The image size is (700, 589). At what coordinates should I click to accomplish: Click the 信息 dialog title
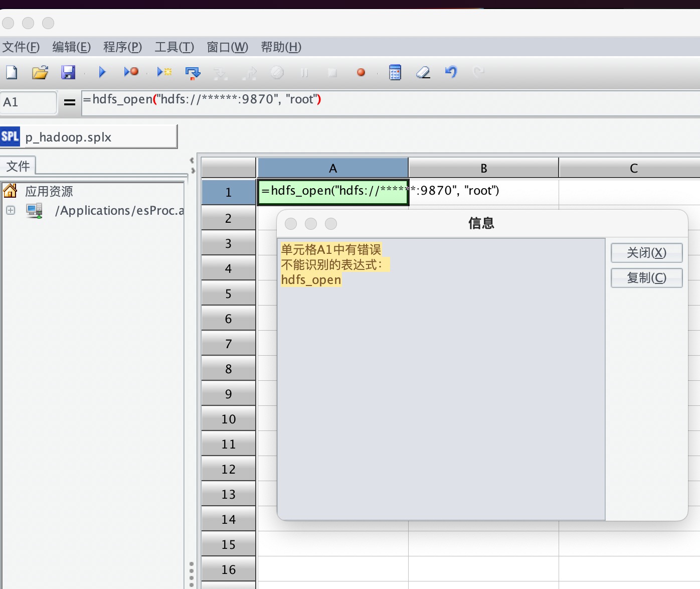pyautogui.click(x=481, y=223)
